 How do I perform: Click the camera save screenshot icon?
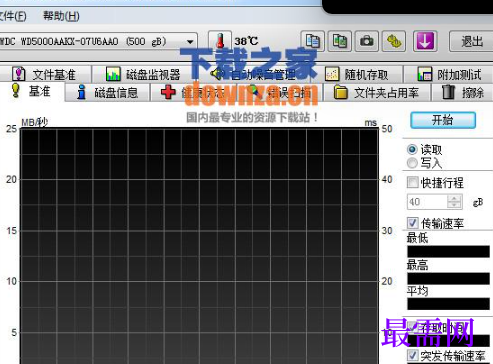pos(367,41)
